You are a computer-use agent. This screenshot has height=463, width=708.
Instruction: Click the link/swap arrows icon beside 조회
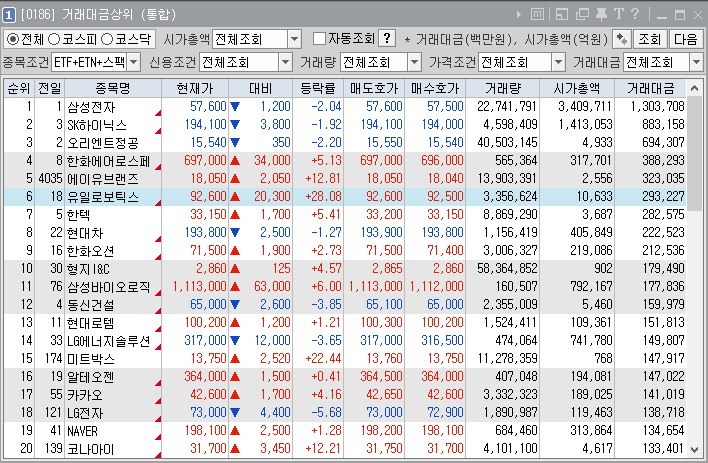coord(622,39)
